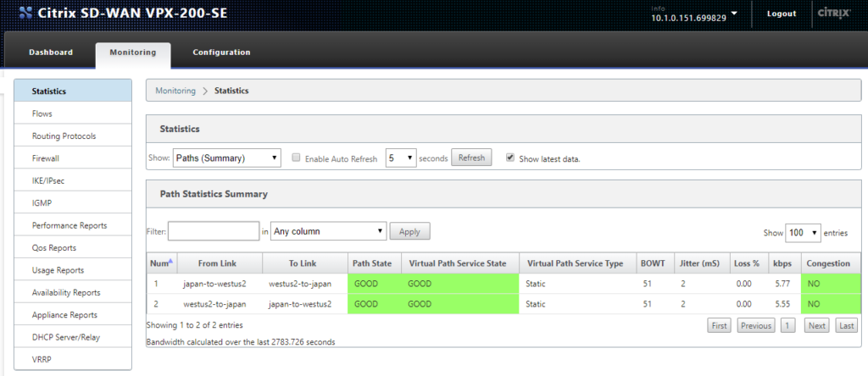Open the Info dropdown arrow
868x376 pixels.
click(x=734, y=14)
